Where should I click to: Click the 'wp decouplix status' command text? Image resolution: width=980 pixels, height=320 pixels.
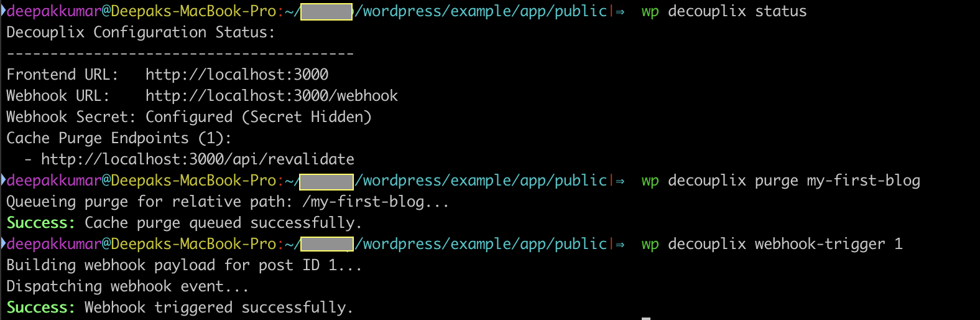[724, 11]
